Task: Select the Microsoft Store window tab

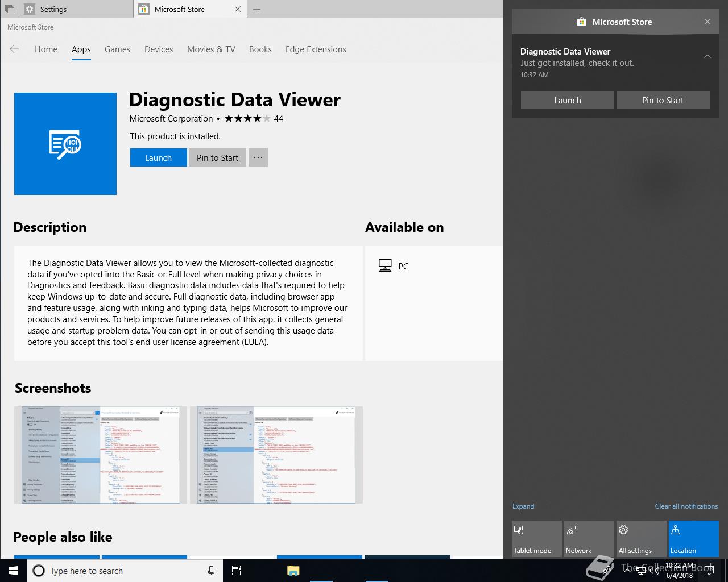Action: tap(191, 9)
